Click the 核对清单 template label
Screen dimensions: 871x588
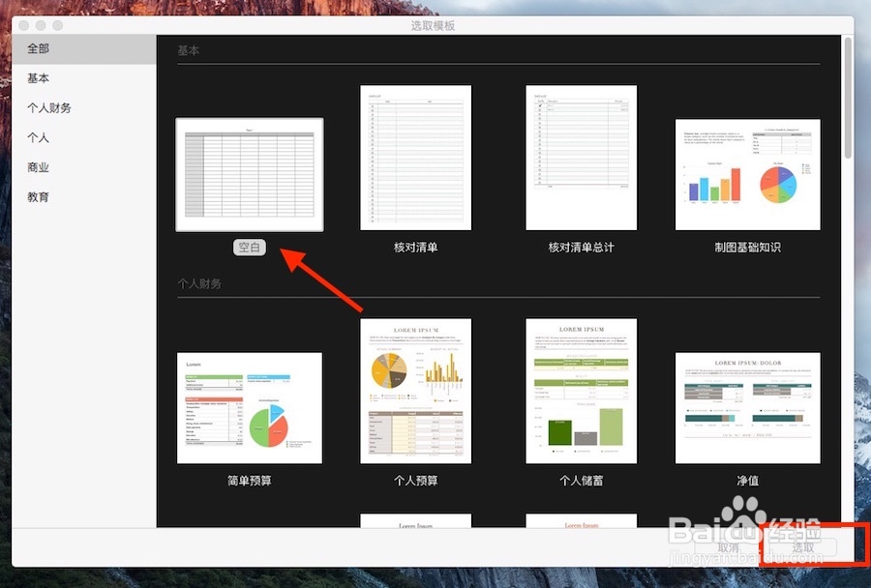(x=415, y=247)
